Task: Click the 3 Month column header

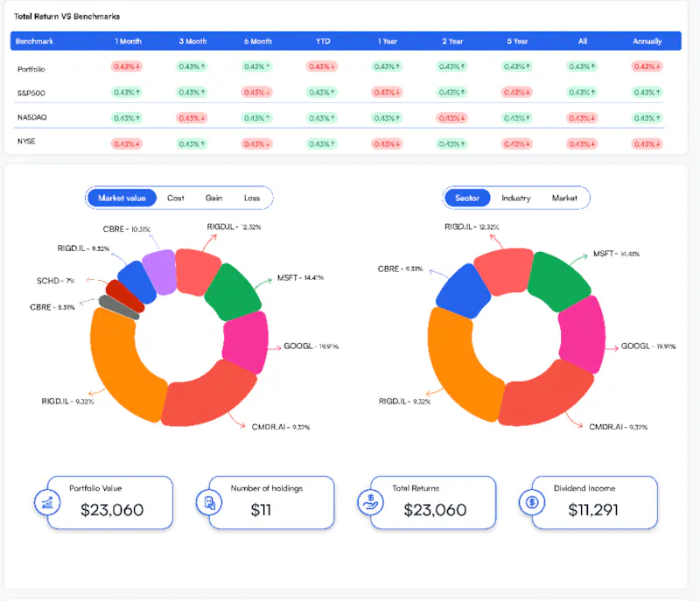Action: tap(192, 41)
